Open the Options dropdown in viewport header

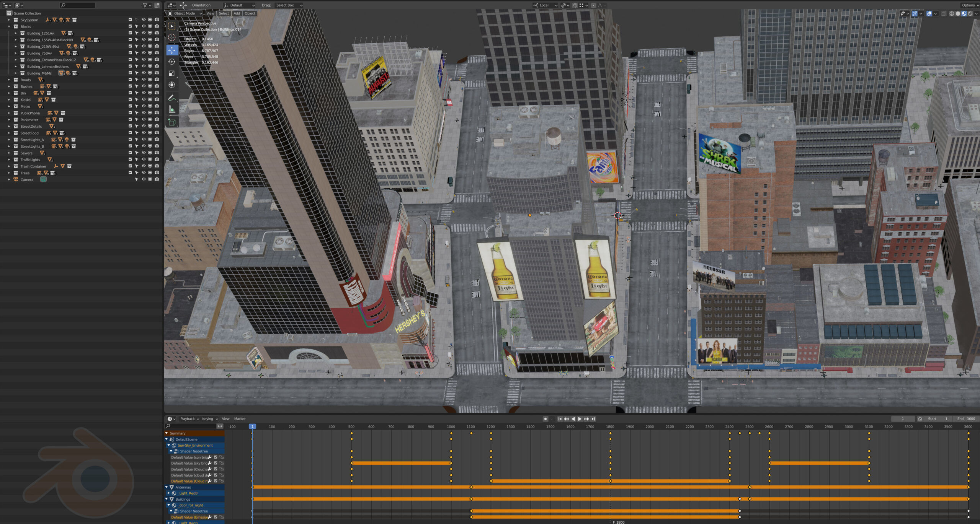point(969,5)
